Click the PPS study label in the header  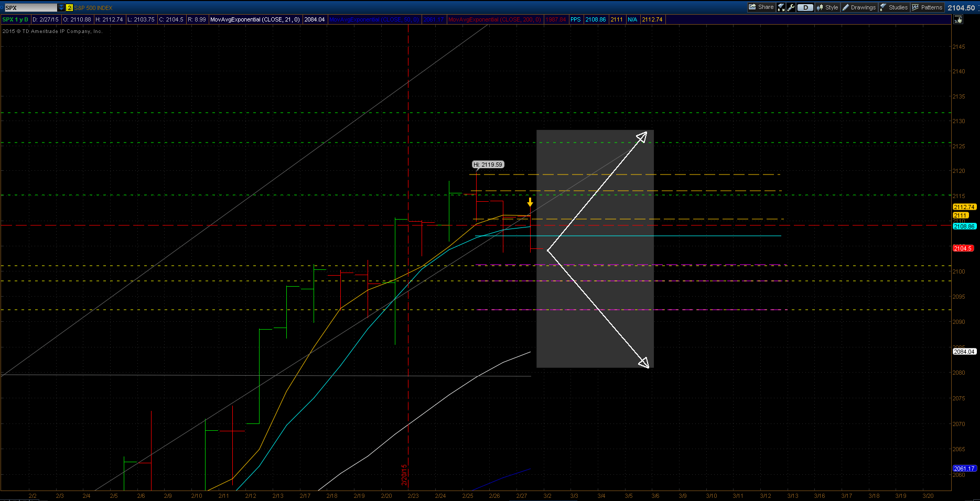pos(576,19)
